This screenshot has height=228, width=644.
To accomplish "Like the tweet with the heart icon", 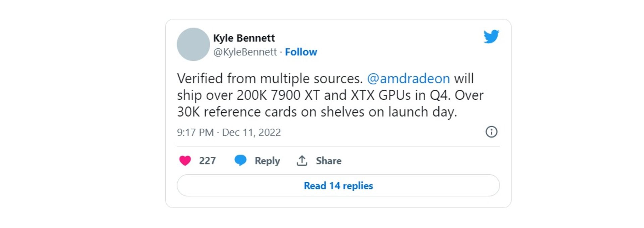I will 185,161.
